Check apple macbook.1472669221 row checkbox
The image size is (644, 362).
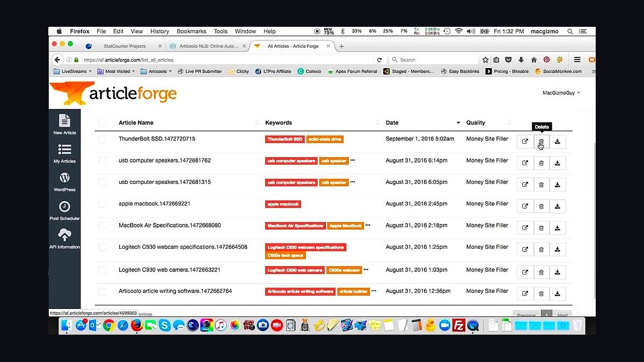pyautogui.click(x=103, y=204)
